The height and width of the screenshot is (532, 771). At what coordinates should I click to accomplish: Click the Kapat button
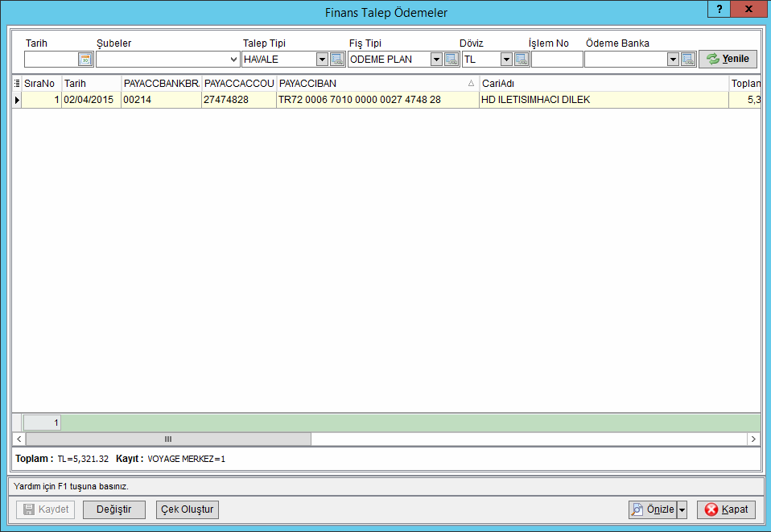pos(726,510)
